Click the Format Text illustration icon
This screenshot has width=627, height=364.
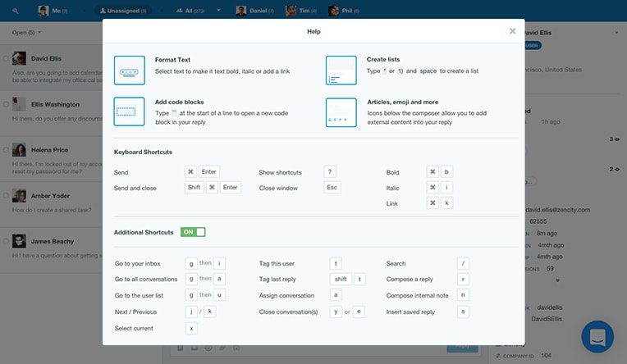pyautogui.click(x=130, y=71)
